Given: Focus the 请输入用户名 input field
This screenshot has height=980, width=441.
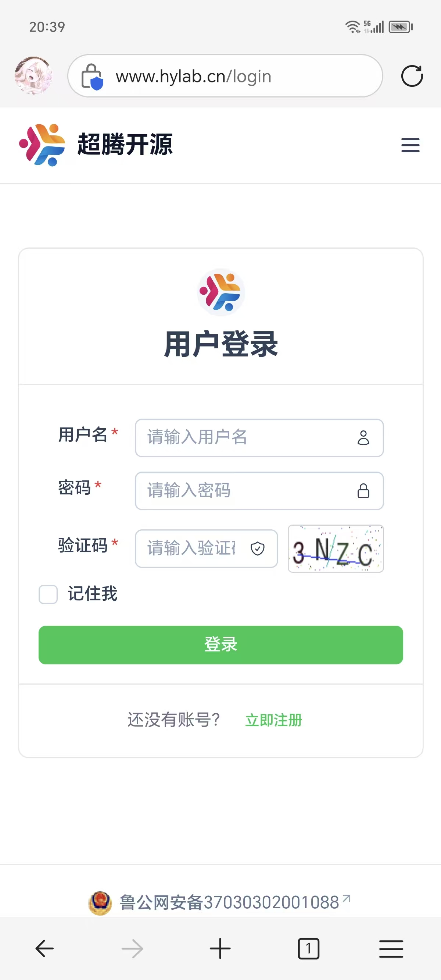Looking at the screenshot, I should pyautogui.click(x=259, y=438).
